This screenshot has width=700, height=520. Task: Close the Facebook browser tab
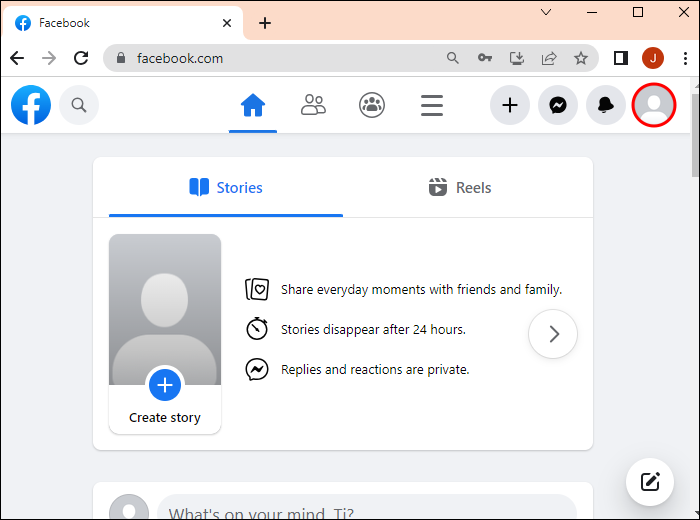(x=227, y=23)
